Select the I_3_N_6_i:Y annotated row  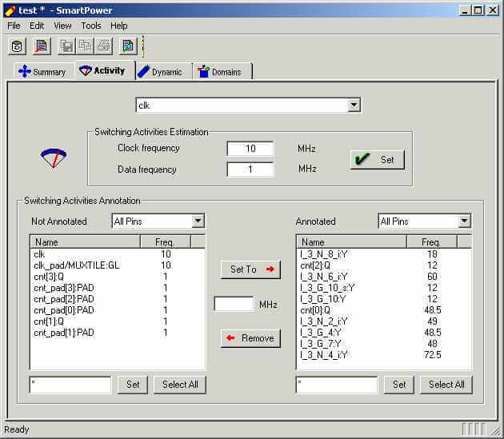[x=384, y=277]
